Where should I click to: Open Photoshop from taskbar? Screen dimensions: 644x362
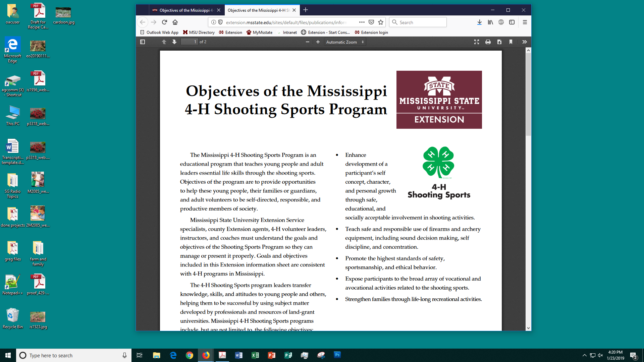tap(337, 355)
